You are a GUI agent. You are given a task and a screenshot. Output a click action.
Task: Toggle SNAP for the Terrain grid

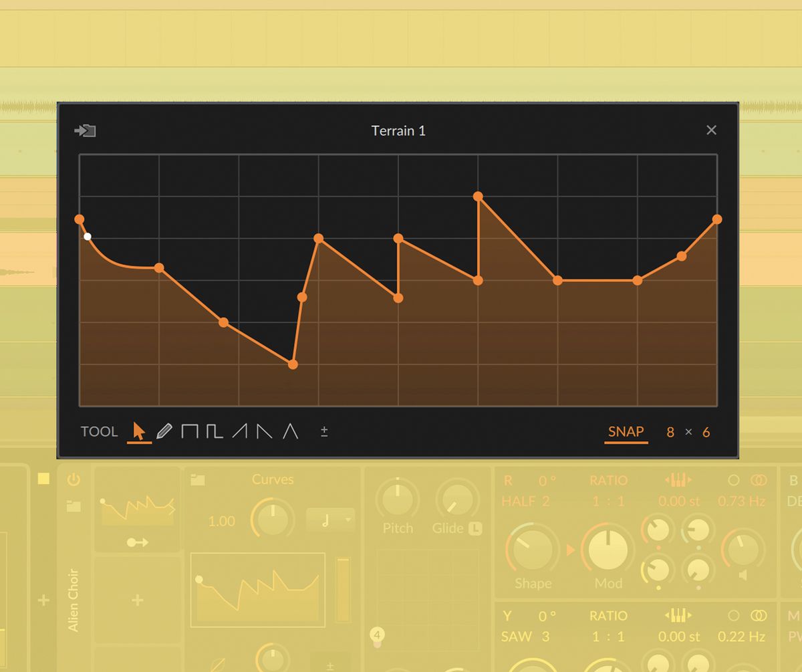(x=626, y=432)
